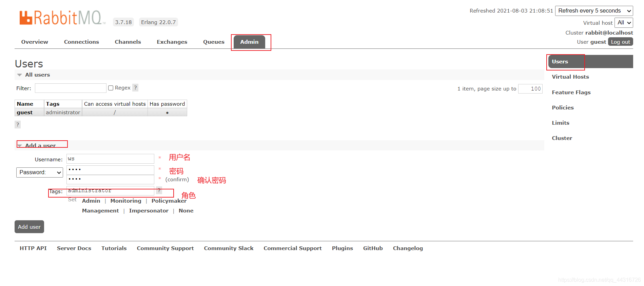Open the Community Slack link
This screenshot has height=286, width=644.
229,248
